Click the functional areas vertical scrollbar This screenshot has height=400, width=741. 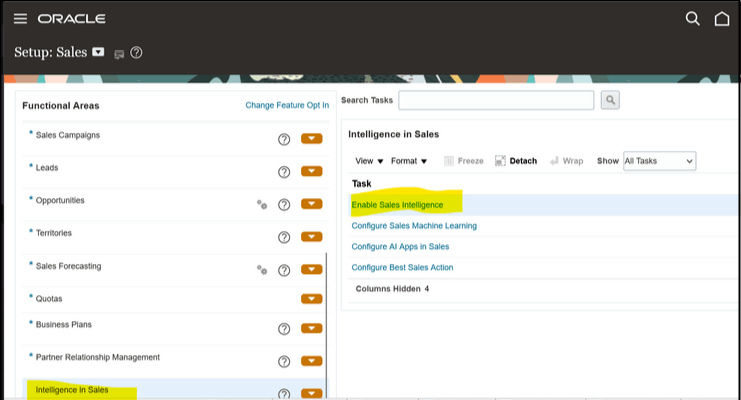pyautogui.click(x=326, y=325)
